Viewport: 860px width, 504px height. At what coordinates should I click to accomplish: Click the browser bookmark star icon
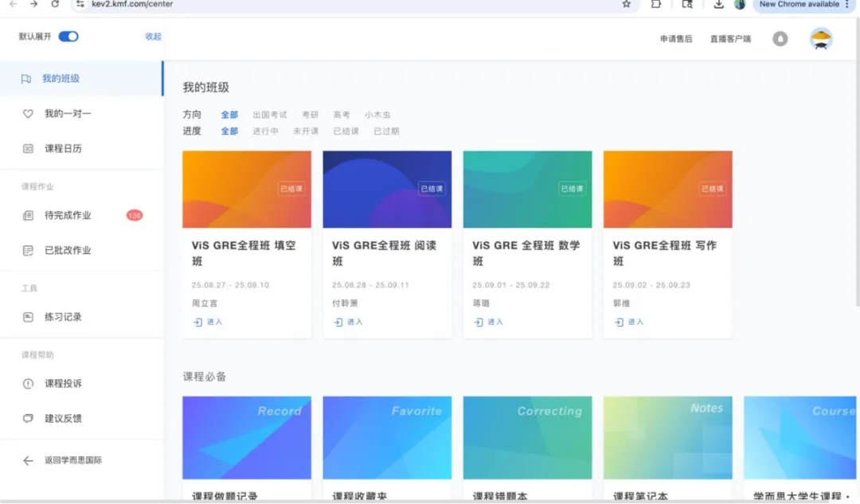[x=627, y=4]
